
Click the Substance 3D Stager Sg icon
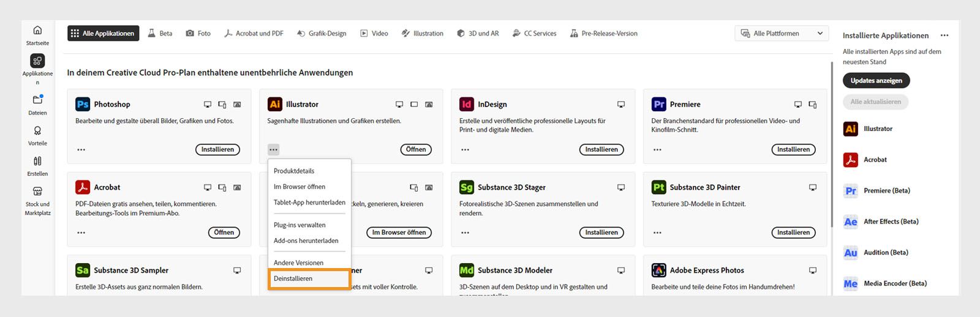click(467, 187)
